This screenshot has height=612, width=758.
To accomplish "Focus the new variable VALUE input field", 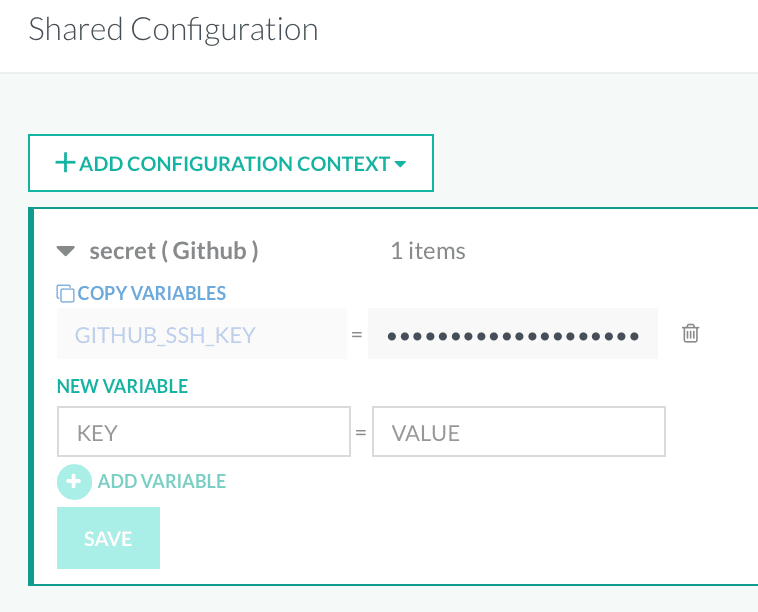I will pos(519,432).
